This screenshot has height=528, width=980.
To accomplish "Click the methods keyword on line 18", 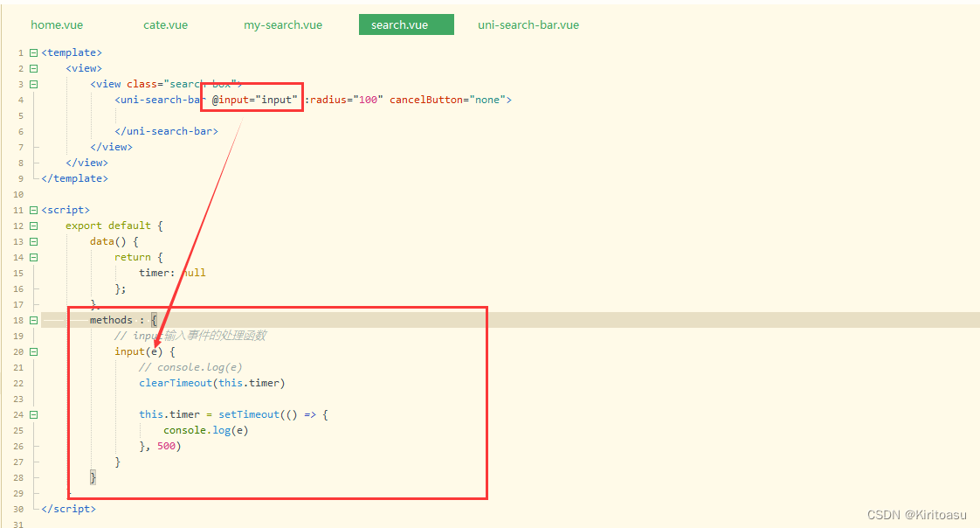I will pyautogui.click(x=111, y=320).
